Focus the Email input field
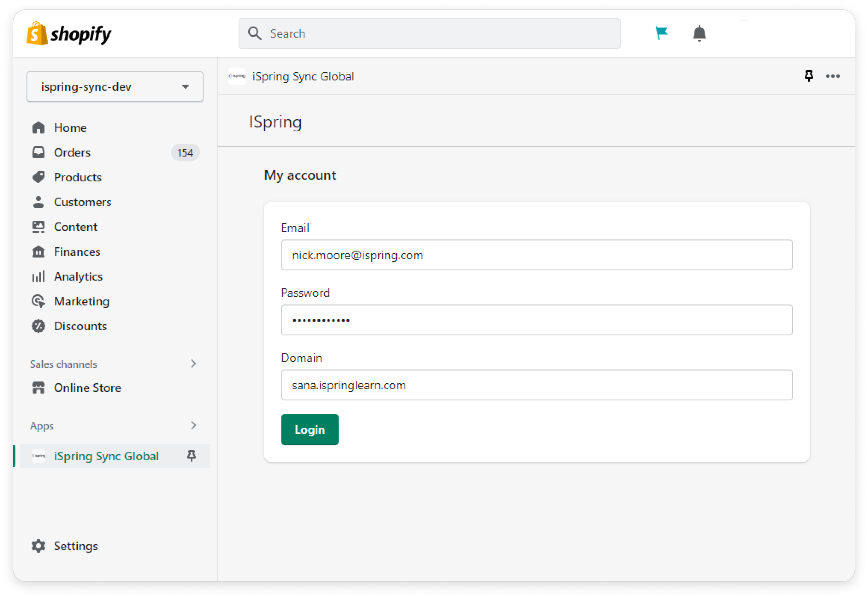The height and width of the screenshot is (598, 868). (x=537, y=255)
